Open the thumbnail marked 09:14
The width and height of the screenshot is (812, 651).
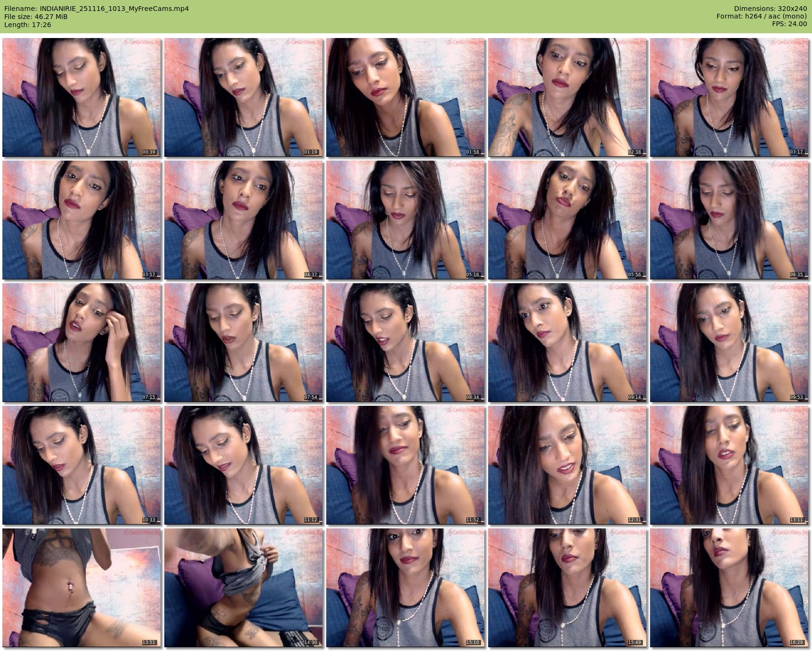(567, 343)
